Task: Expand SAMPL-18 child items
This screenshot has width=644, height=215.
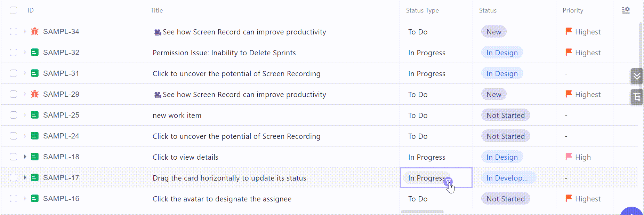Action: click(25, 157)
